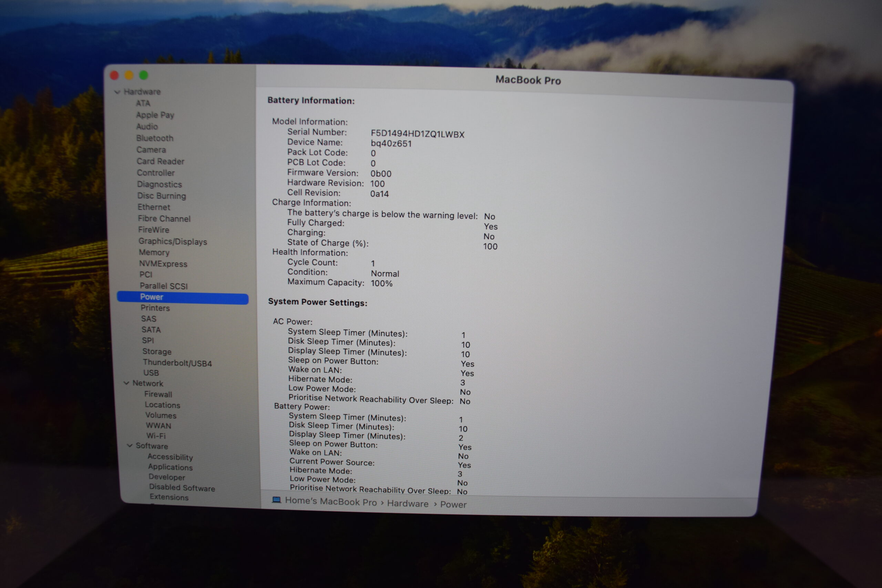The width and height of the screenshot is (882, 588).
Task: Click Home's MacBook Pro in path bar
Action: [x=331, y=502]
